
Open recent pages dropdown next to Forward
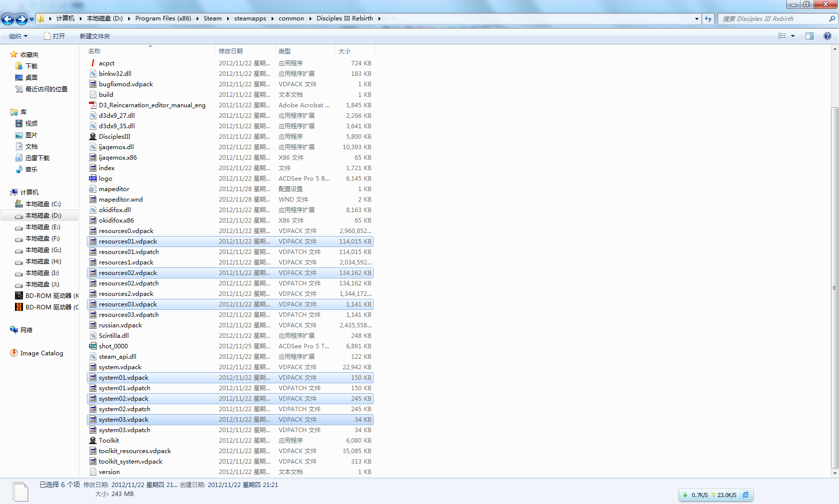pos(31,19)
